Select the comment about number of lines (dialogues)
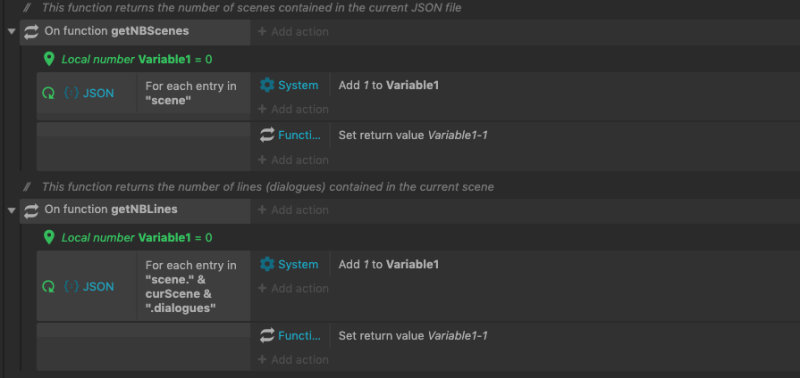 [268, 187]
